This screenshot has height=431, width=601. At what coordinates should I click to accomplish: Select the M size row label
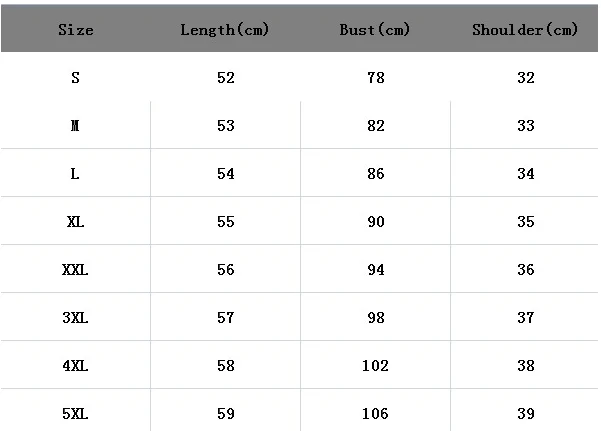point(75,126)
